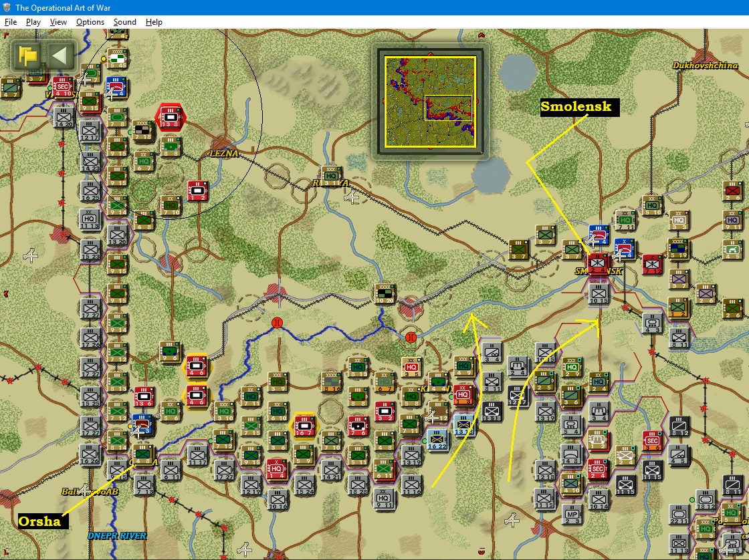Select the gray infantry unit 12-17
749x560 pixels.
point(90,130)
